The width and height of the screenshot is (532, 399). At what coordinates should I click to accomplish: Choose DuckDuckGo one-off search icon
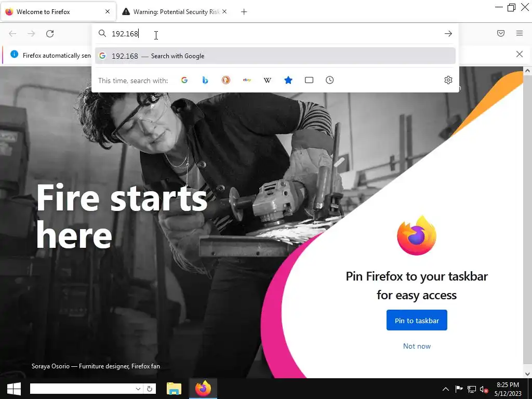coord(226,80)
